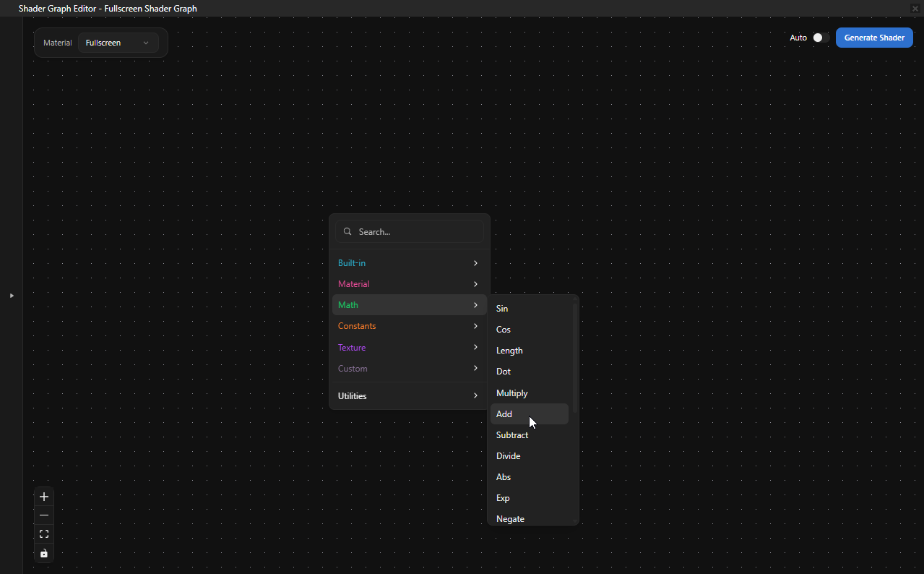The height and width of the screenshot is (574, 924).
Task: Click the Generate Shader button
Action: pyautogui.click(x=874, y=38)
